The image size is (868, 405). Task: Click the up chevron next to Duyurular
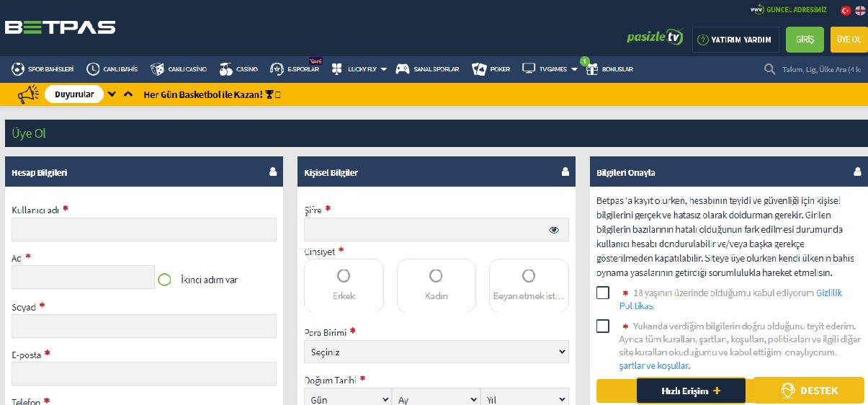[x=128, y=94]
